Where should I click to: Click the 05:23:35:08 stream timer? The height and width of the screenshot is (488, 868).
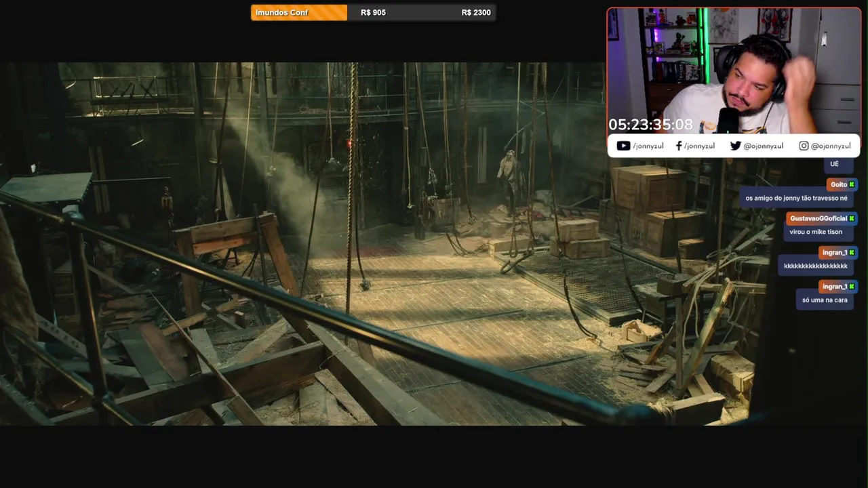coord(650,125)
